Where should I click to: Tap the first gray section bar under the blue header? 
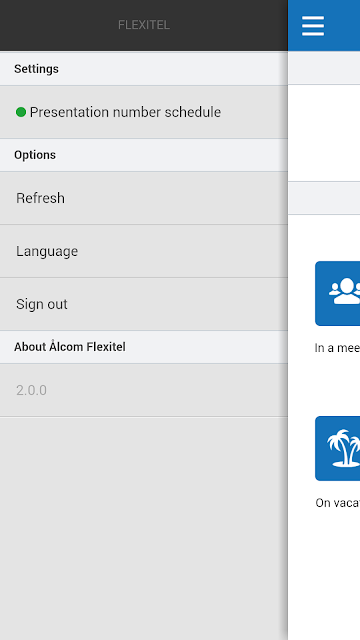tap(324, 68)
